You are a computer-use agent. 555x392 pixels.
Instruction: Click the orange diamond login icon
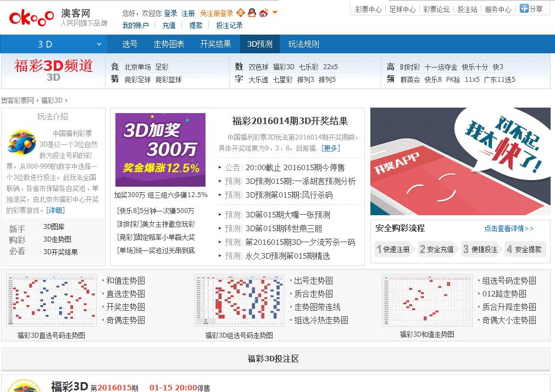(x=240, y=13)
